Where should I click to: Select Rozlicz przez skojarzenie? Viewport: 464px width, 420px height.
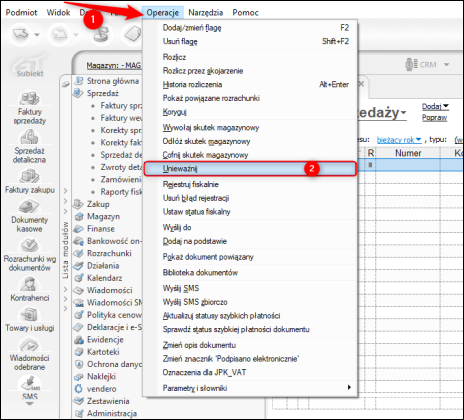tap(250, 71)
